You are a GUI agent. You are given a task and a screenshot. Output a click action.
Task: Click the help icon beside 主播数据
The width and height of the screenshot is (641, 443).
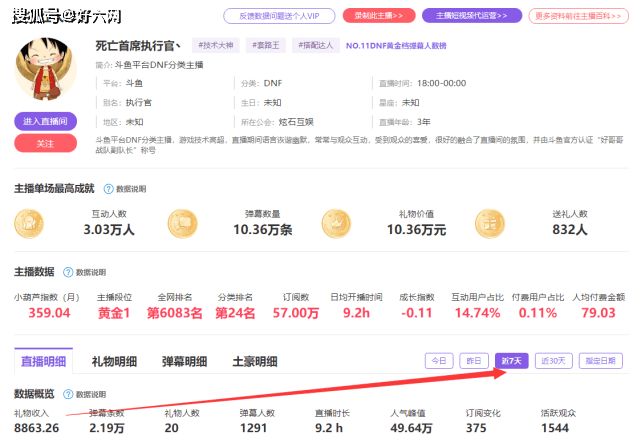pos(68,271)
